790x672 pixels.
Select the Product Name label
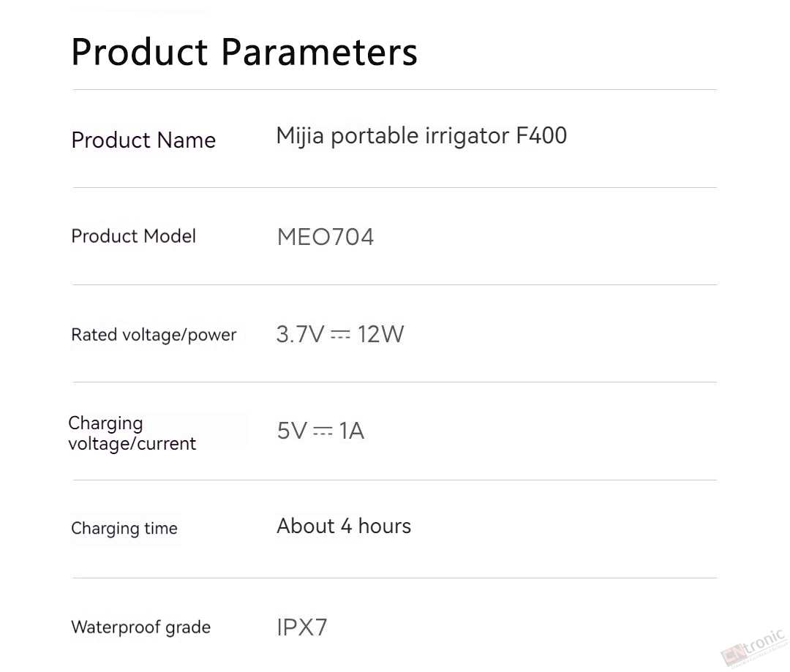pos(143,140)
